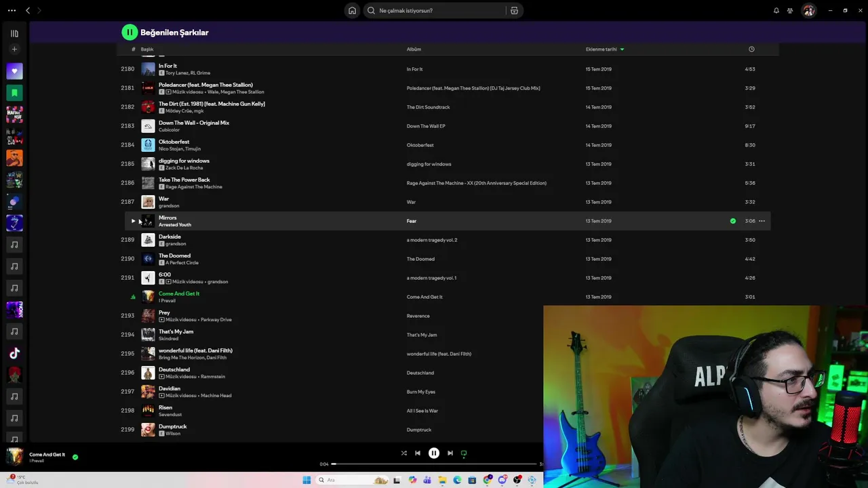Click the Deutschland track cover thumbnail
Screen dimensions: 868x488
point(148,373)
